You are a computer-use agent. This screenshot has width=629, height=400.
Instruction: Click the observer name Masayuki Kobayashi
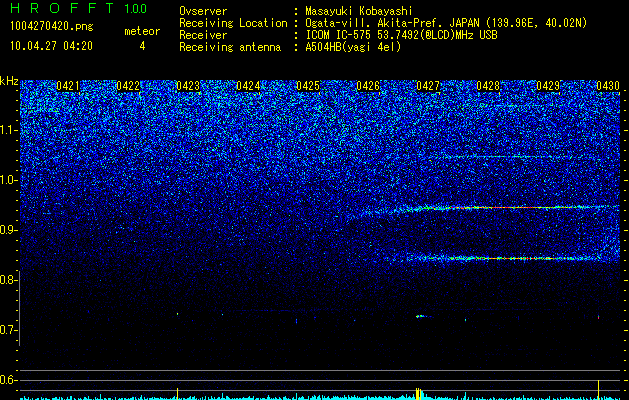[359, 11]
